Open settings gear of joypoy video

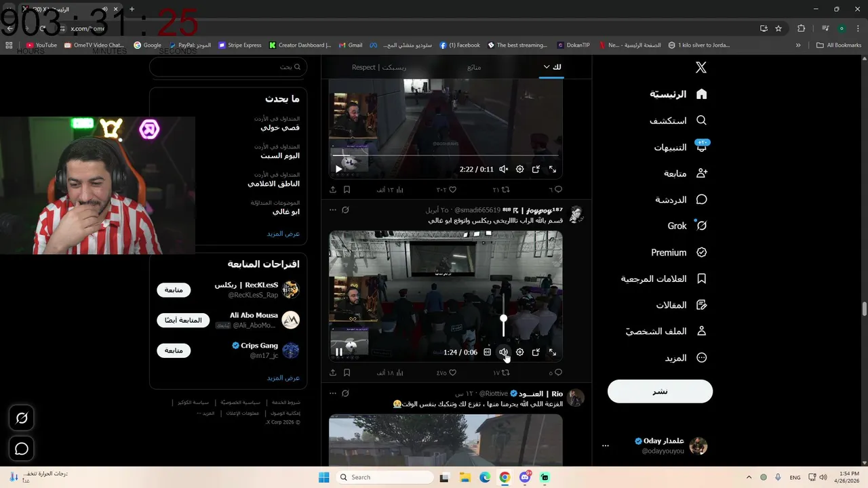(519, 352)
